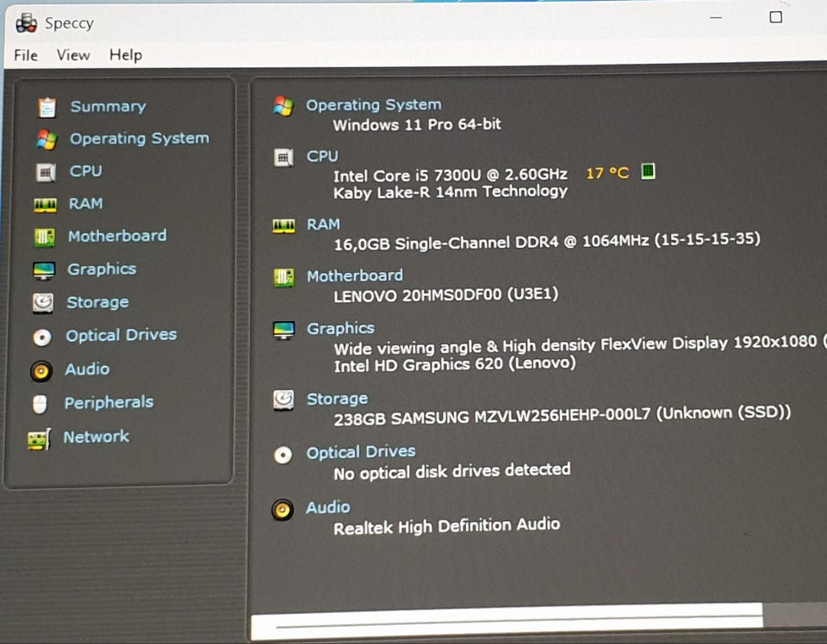Image resolution: width=827 pixels, height=644 pixels.
Task: Click No optical disk drives detected text
Action: tap(452, 471)
